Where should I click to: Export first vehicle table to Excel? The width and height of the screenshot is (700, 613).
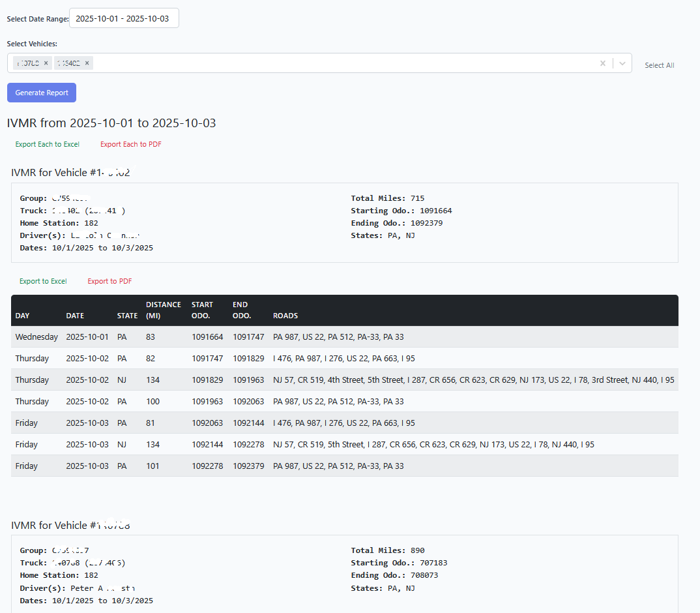(43, 281)
